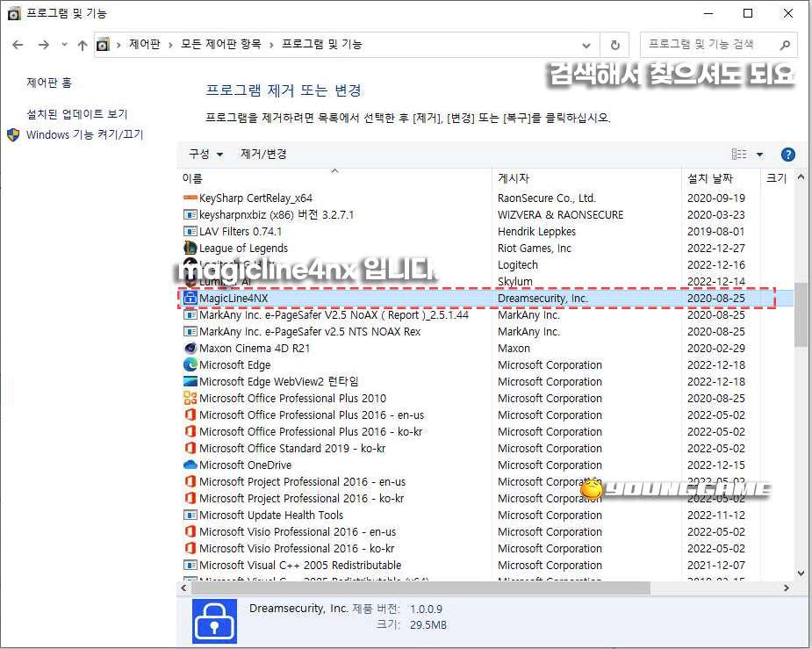Open the help question mark icon
The width and height of the screenshot is (812, 649).
(x=787, y=155)
